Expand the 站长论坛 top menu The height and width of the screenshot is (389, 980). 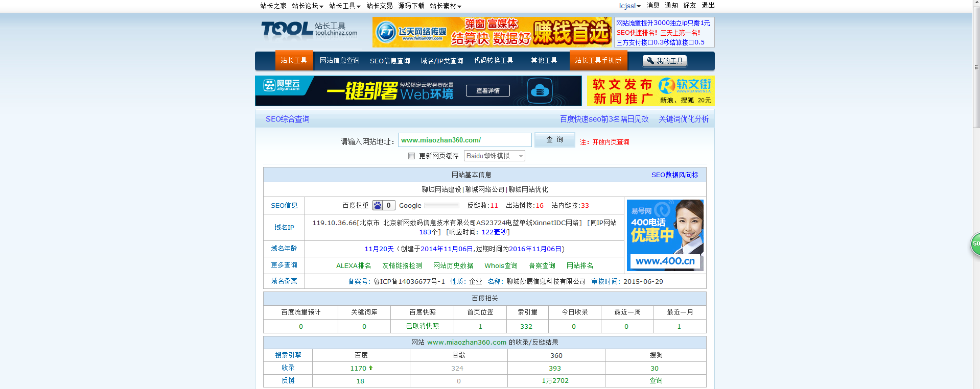click(x=308, y=6)
